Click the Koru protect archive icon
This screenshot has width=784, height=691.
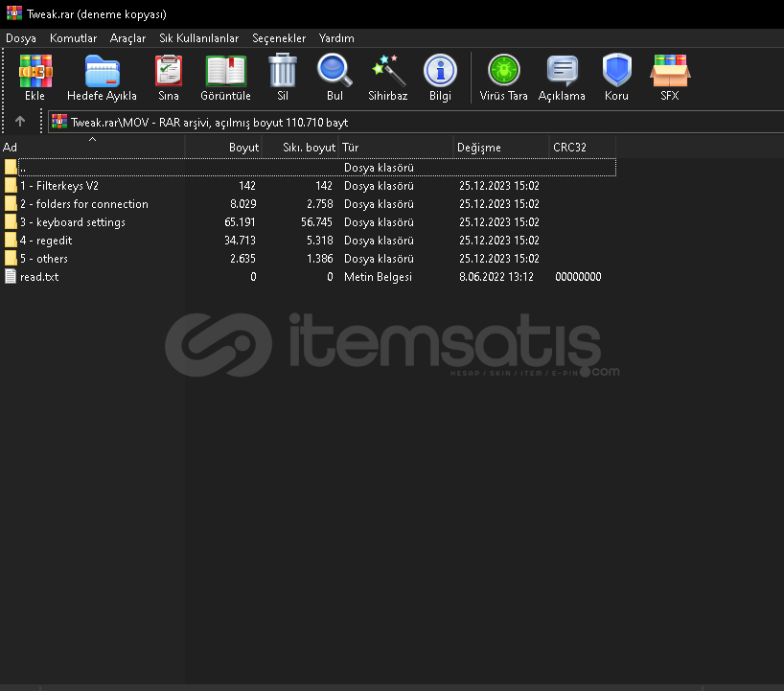[x=616, y=78]
